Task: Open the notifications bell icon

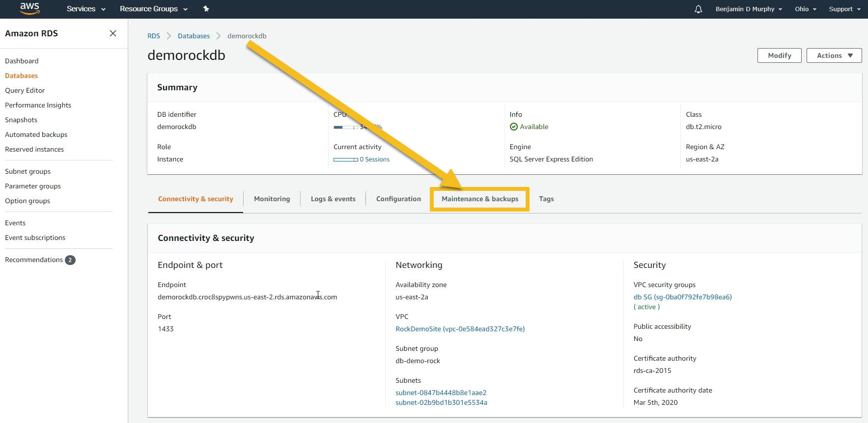Action: pos(698,9)
